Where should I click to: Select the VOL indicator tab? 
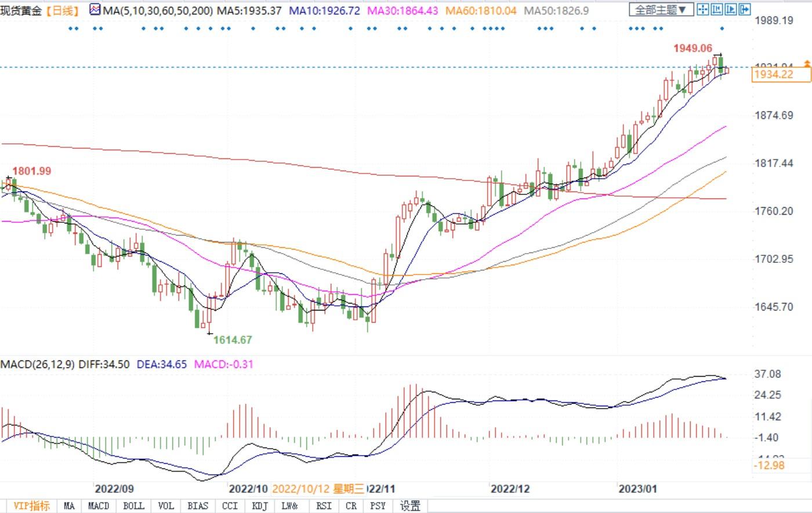[x=166, y=505]
